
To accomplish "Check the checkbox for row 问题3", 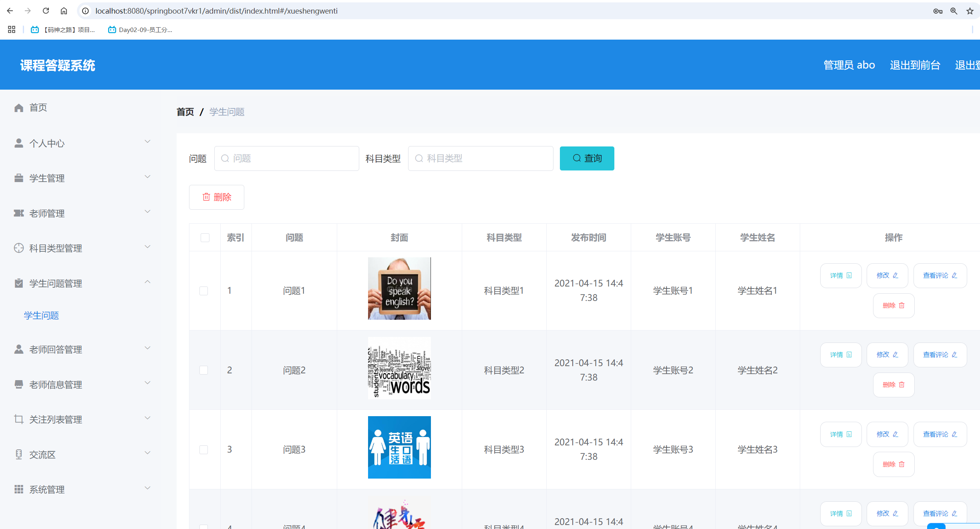I will (203, 450).
